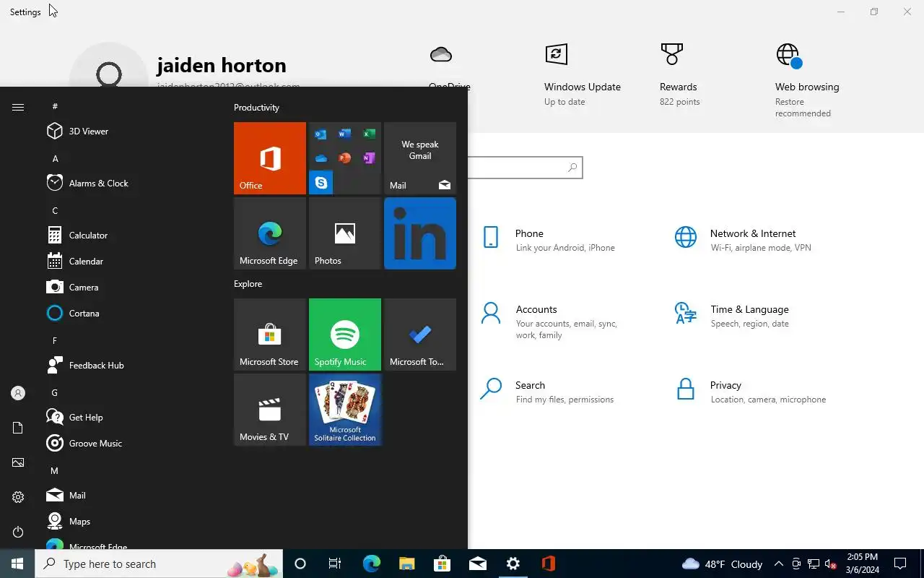Open the Movies & TV tile
This screenshot has width=924, height=578.
pyautogui.click(x=270, y=410)
